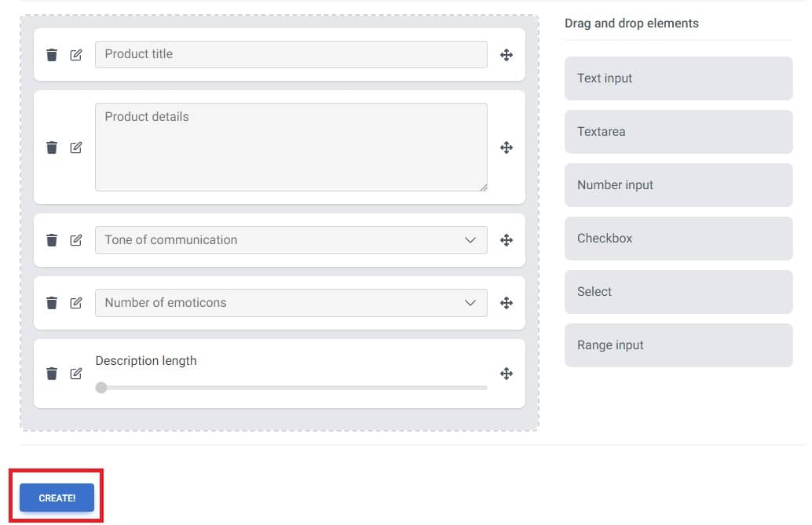Image resolution: width=812 pixels, height=525 pixels.
Task: Delete the Tone of communication field
Action: point(52,240)
